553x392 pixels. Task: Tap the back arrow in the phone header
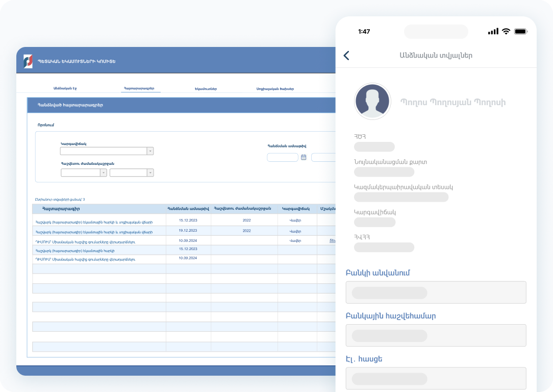(x=346, y=56)
